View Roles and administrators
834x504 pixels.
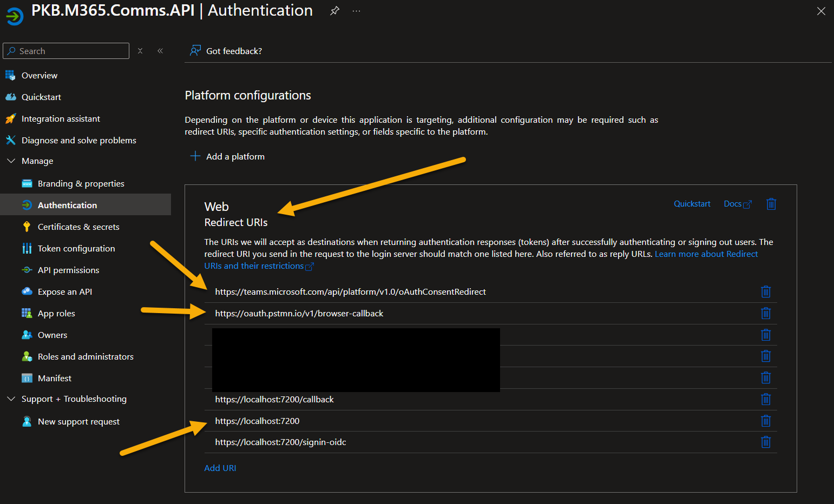pos(86,356)
